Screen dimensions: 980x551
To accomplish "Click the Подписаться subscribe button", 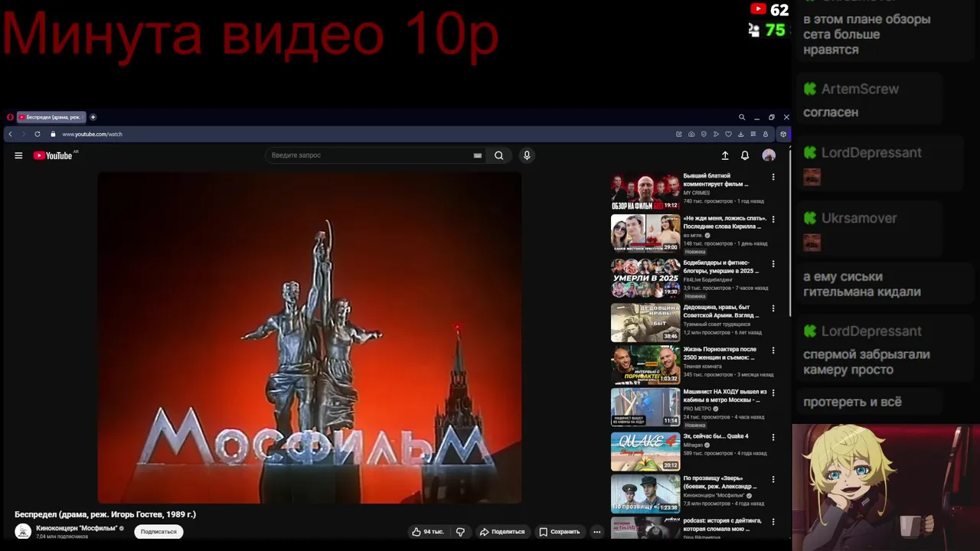I will tap(158, 532).
